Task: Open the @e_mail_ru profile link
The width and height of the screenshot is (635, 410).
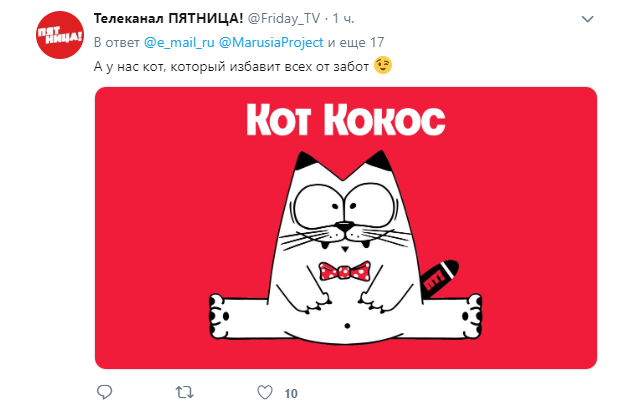Action: (x=179, y=43)
